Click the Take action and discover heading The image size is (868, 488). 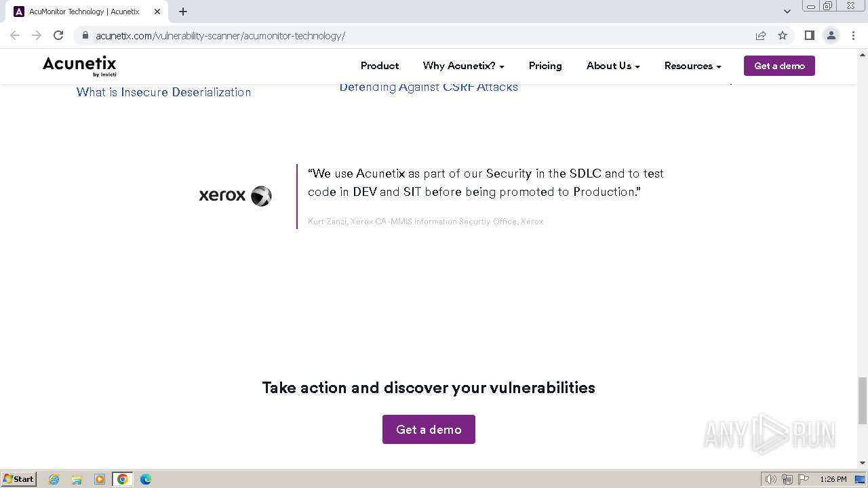point(429,388)
